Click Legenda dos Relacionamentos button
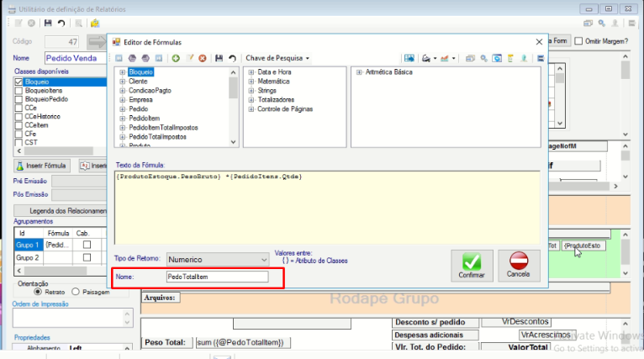 pos(61,211)
